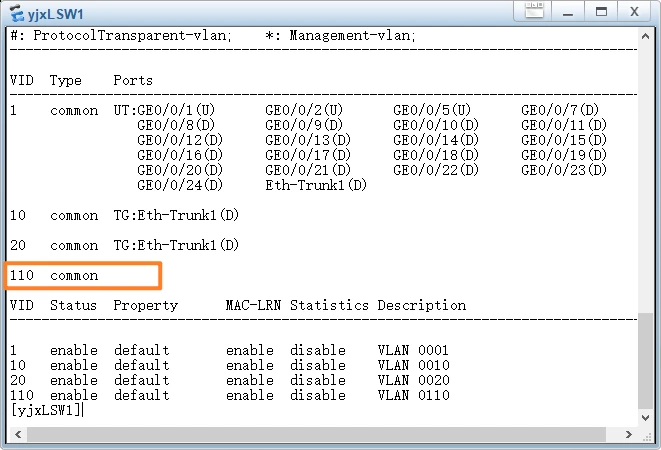The image size is (661, 450).
Task: Click the vertical scrollbar thumb
Action: tap(646, 360)
